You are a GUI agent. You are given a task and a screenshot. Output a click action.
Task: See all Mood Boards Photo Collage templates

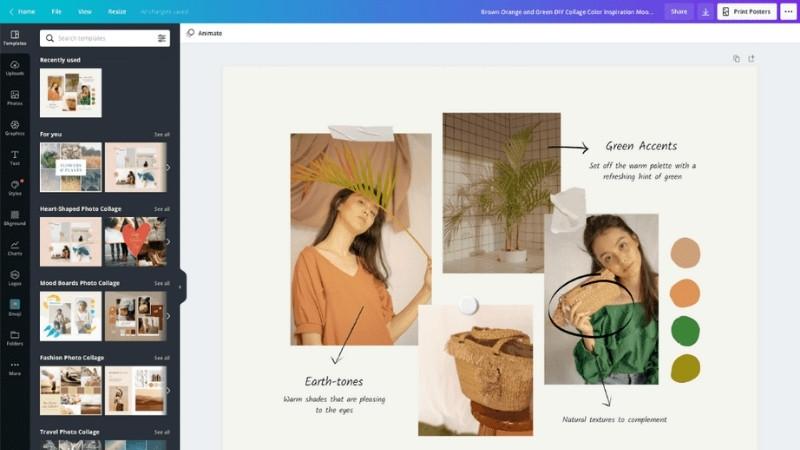(162, 283)
